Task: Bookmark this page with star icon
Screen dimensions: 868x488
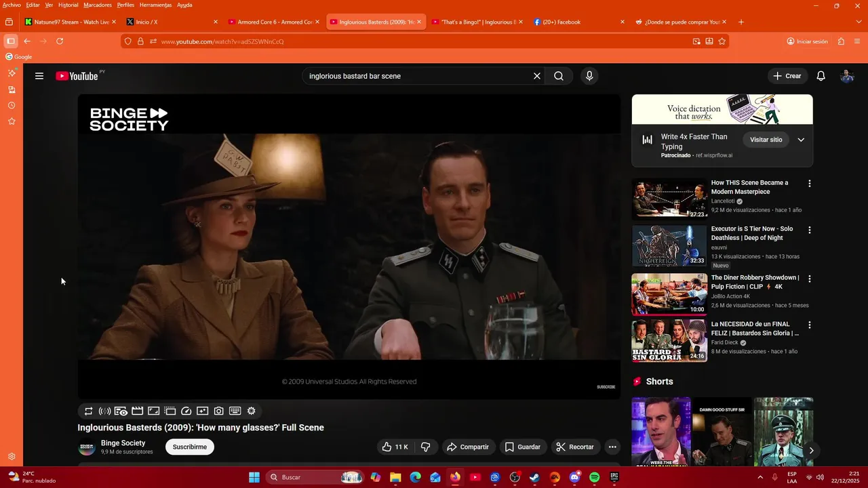Action: 722,41
